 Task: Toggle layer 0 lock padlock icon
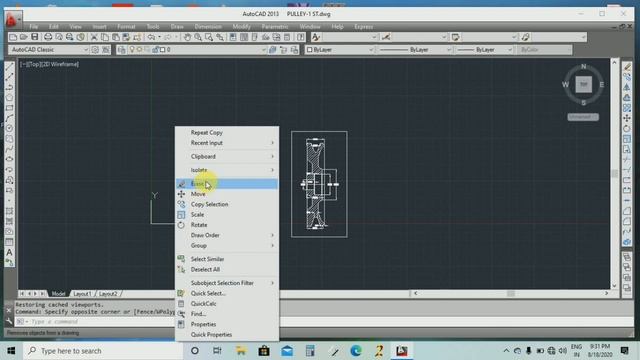[155, 50]
